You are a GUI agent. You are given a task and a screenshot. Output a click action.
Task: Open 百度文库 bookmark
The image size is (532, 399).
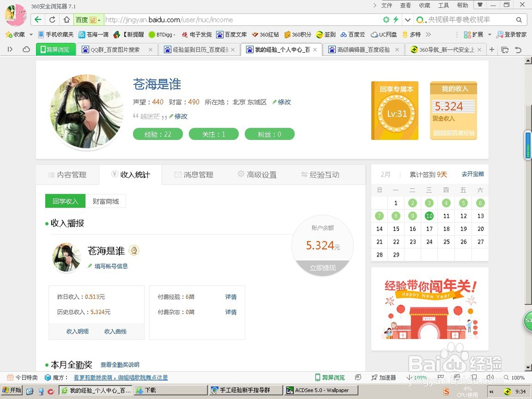232,35
